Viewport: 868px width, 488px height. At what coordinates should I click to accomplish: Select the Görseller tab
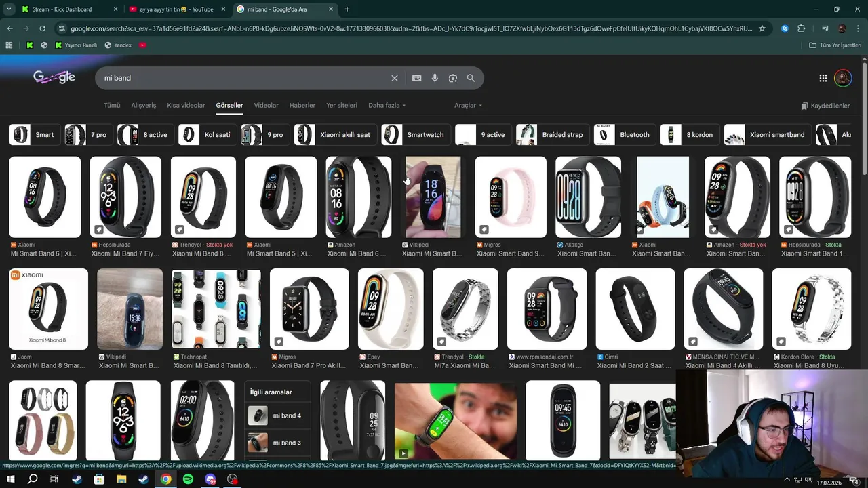[229, 106]
